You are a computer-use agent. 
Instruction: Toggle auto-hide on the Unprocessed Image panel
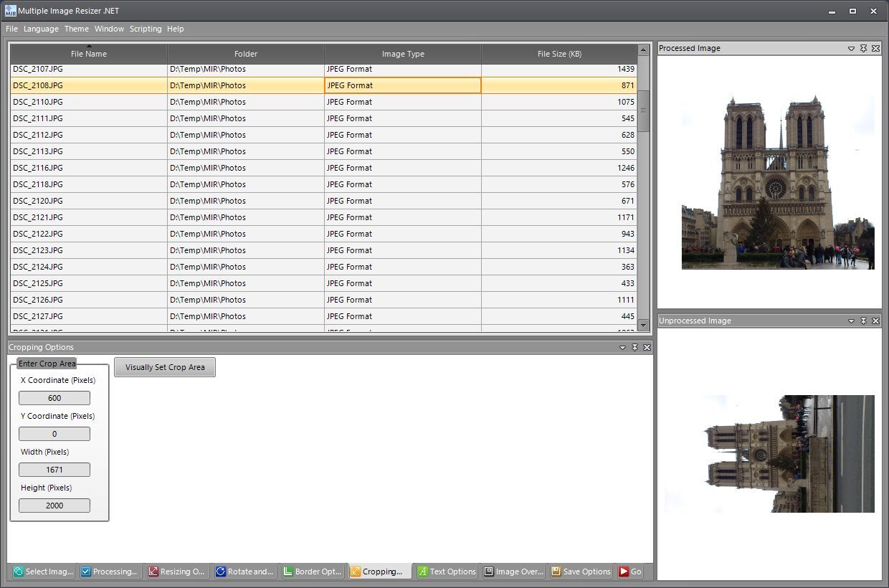coord(863,321)
